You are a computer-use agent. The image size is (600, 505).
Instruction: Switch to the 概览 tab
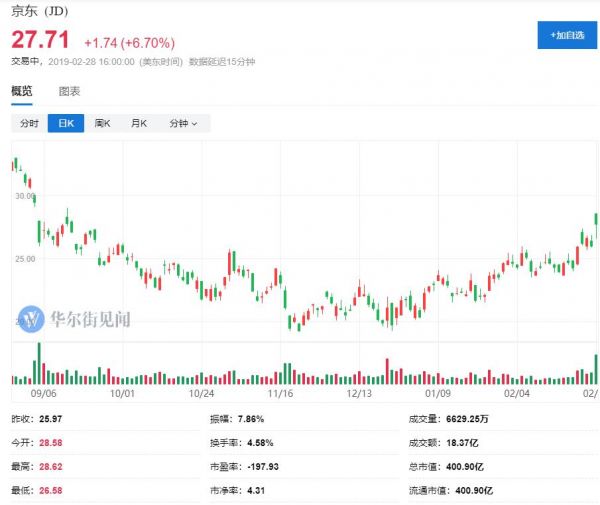coord(21,91)
